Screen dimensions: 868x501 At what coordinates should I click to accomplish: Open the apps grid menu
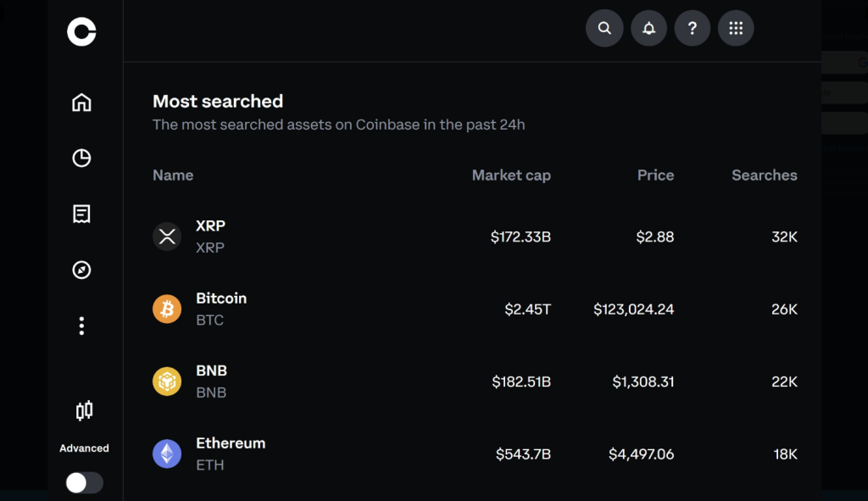coord(736,28)
